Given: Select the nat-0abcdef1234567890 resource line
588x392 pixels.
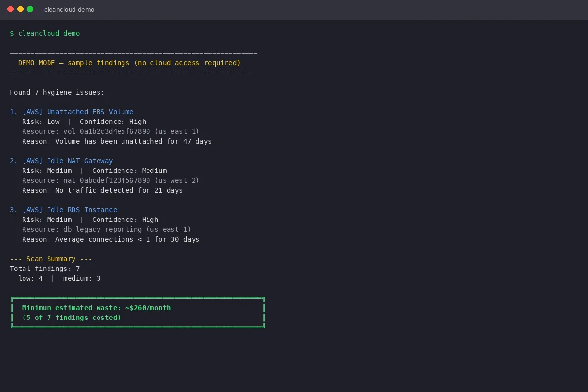Looking at the screenshot, I should coord(110,180).
